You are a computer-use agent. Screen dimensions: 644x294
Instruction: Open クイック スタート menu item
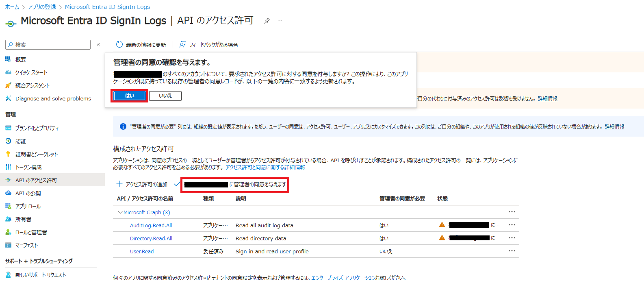(31, 72)
